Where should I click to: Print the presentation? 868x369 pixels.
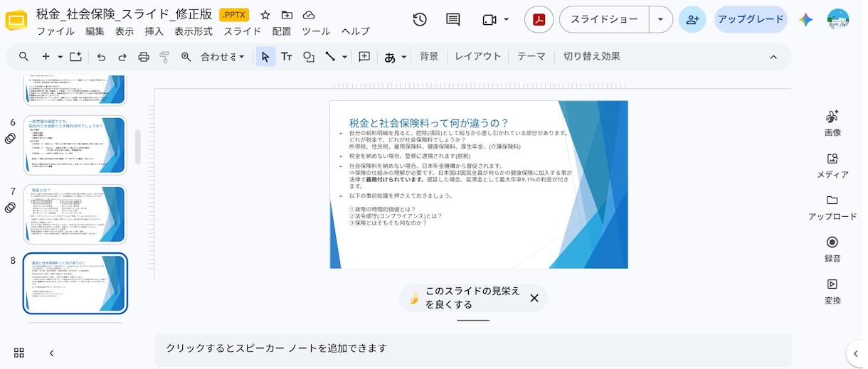pyautogui.click(x=144, y=57)
